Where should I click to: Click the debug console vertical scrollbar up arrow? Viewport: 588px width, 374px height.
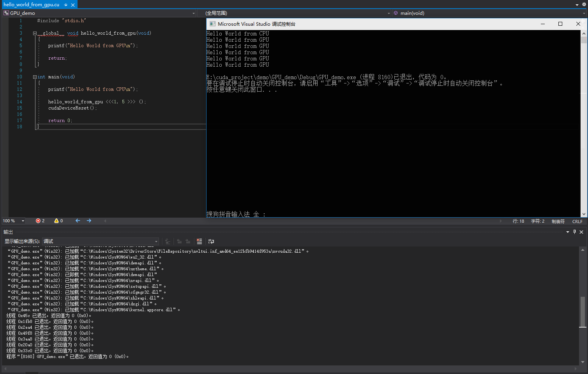(x=584, y=33)
